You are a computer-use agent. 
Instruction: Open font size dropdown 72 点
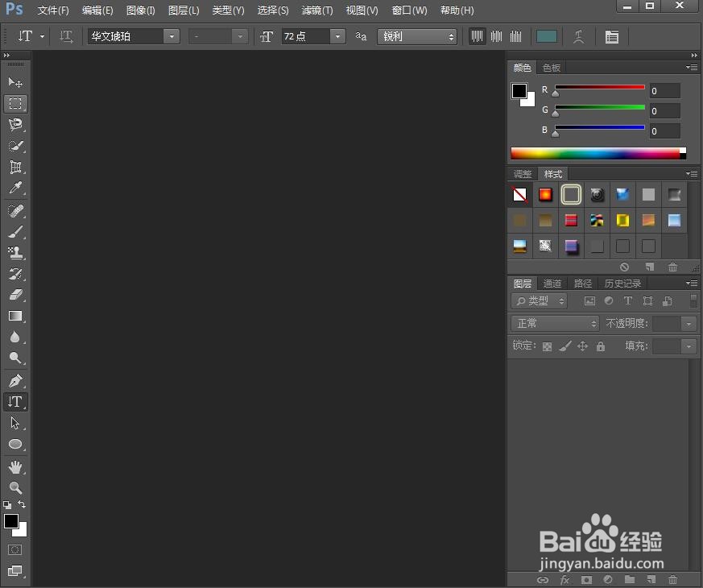(x=337, y=36)
